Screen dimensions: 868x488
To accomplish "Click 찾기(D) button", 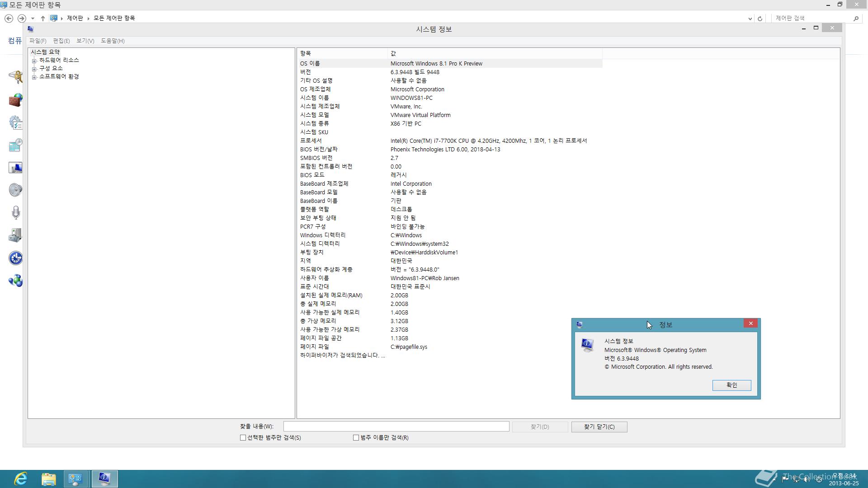I will 540,427.
